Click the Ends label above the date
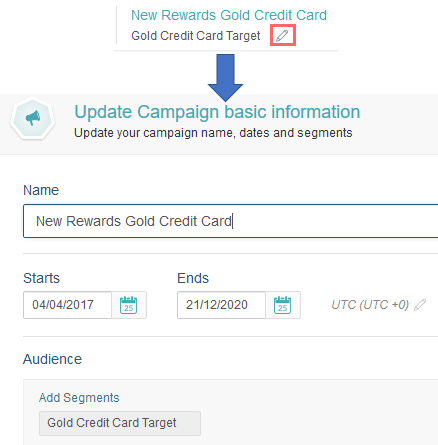 pos(193,278)
